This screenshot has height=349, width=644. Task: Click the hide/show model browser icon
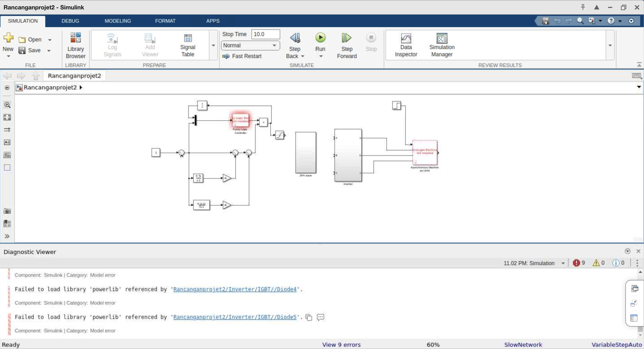click(7, 88)
